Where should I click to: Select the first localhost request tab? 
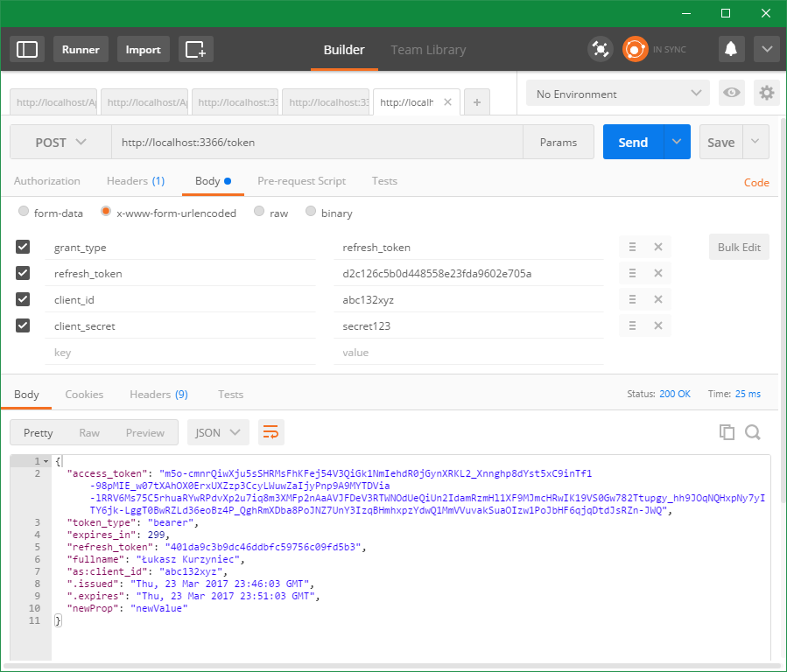53,102
